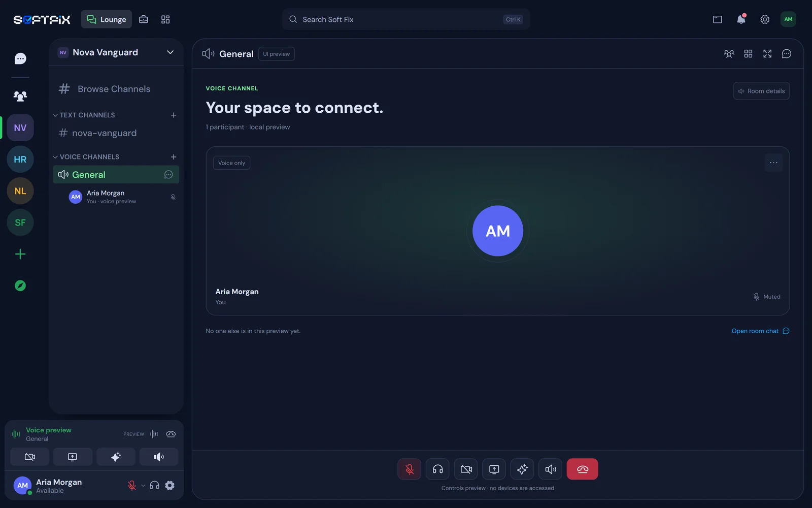Viewport: 812px width, 508px height.
Task: Switch to the SF server
Action: point(20,223)
